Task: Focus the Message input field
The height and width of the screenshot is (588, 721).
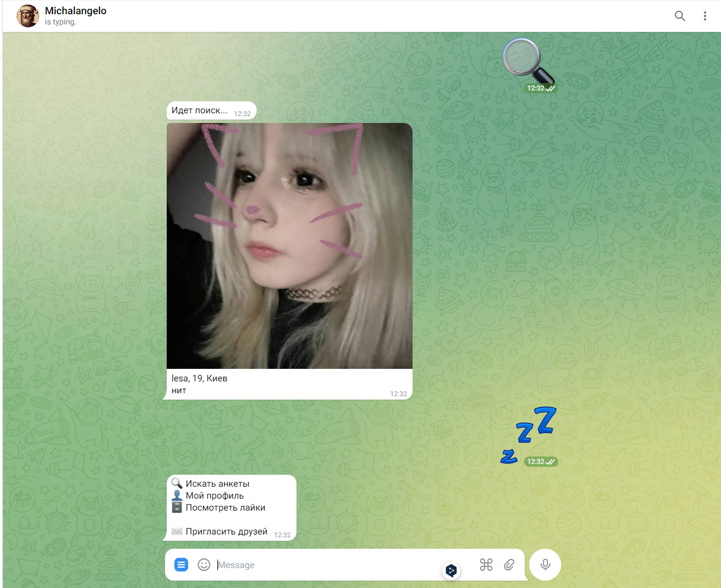Action: pyautogui.click(x=327, y=565)
